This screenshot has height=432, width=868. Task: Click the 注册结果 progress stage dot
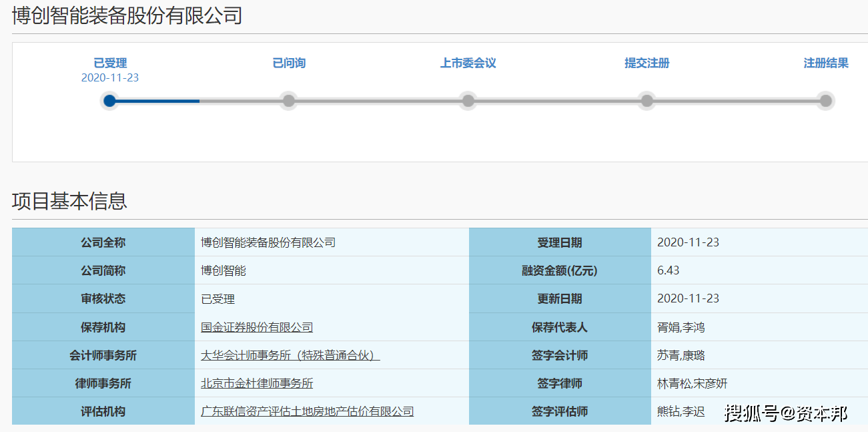pyautogui.click(x=826, y=101)
